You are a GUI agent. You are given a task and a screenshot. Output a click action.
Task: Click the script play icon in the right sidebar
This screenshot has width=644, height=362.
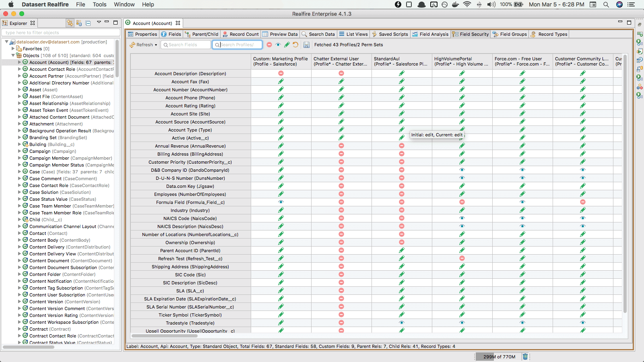[640, 51]
